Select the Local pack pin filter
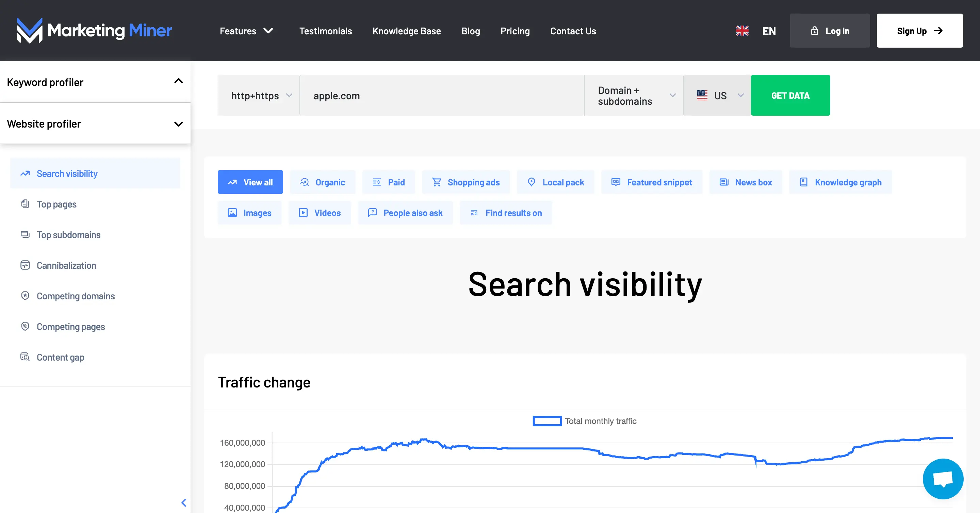The width and height of the screenshot is (980, 513). pos(555,182)
